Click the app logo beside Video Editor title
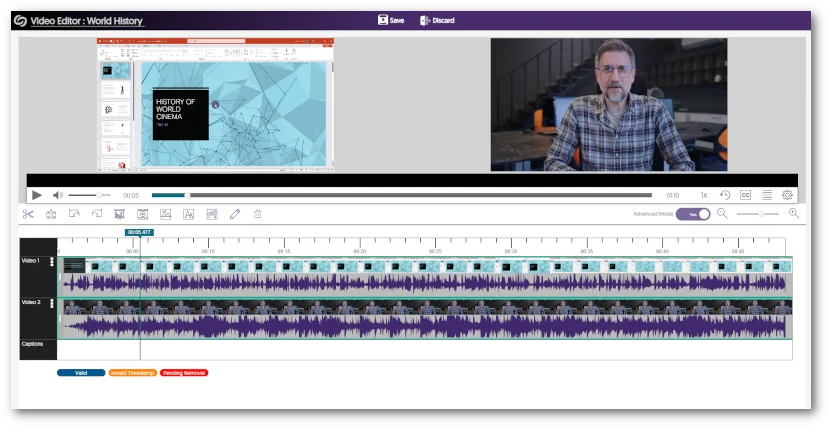The height and width of the screenshot is (428, 830). pyautogui.click(x=20, y=21)
